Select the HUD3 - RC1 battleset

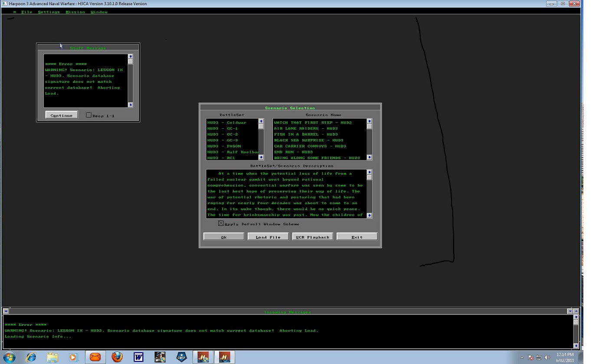coord(221,158)
